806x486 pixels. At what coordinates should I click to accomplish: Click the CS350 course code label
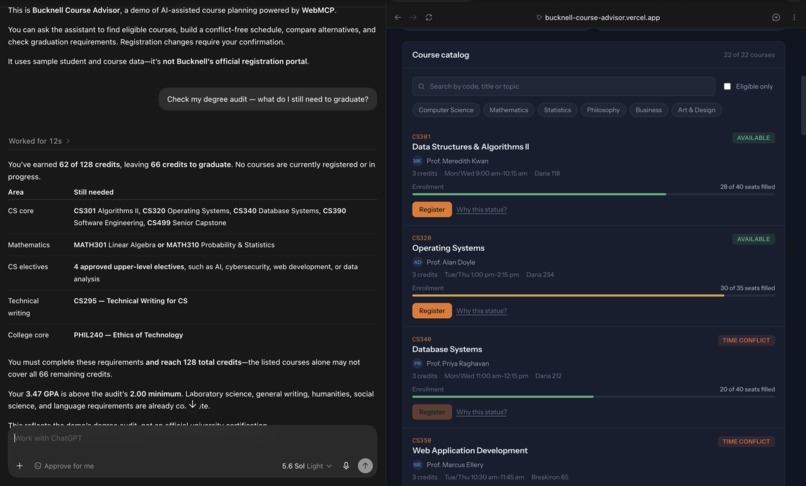[422, 441]
